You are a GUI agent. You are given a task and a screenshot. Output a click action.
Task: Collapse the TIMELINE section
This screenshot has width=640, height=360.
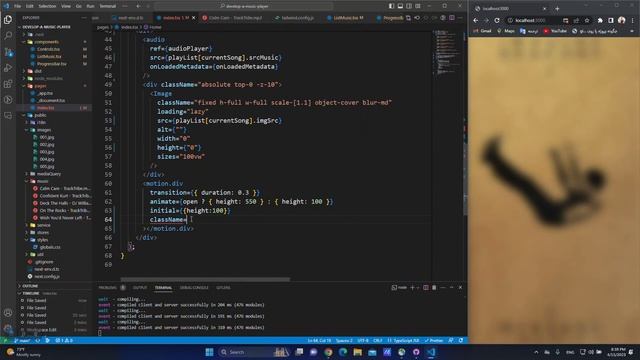(x=31, y=293)
